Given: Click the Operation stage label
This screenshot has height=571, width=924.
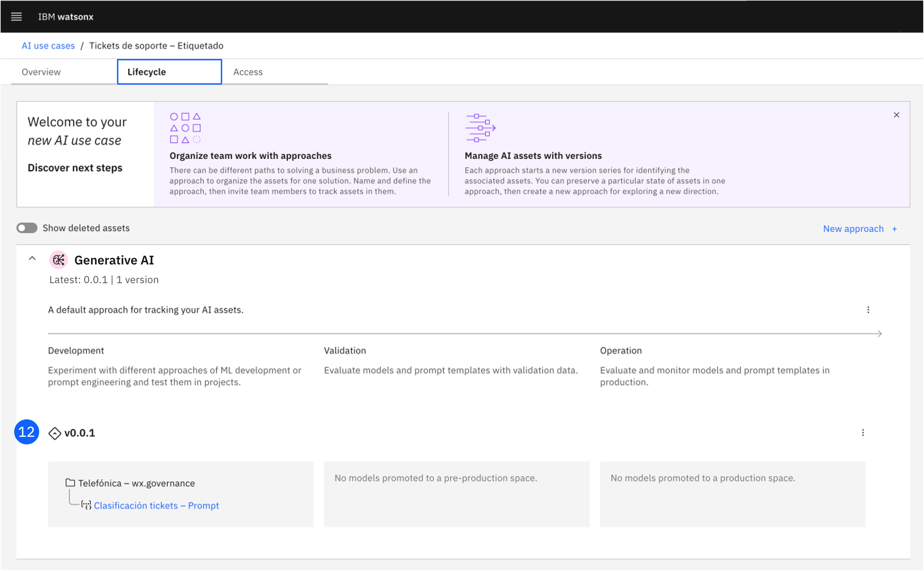Looking at the screenshot, I should coord(621,350).
